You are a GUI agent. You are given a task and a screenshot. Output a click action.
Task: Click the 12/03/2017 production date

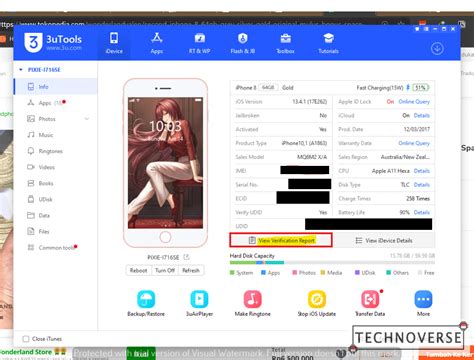[x=417, y=129]
